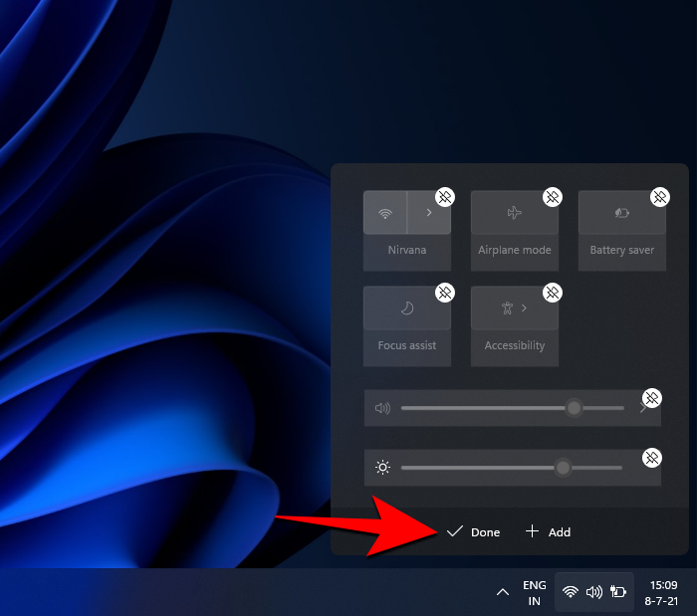Click Add to add a quick setting
Viewport: 697px width, 616px height.
(549, 532)
